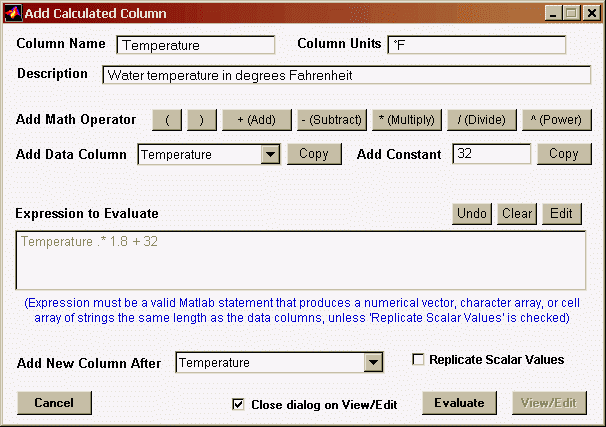
Task: Insert a close parenthesis operator
Action: click(x=201, y=120)
